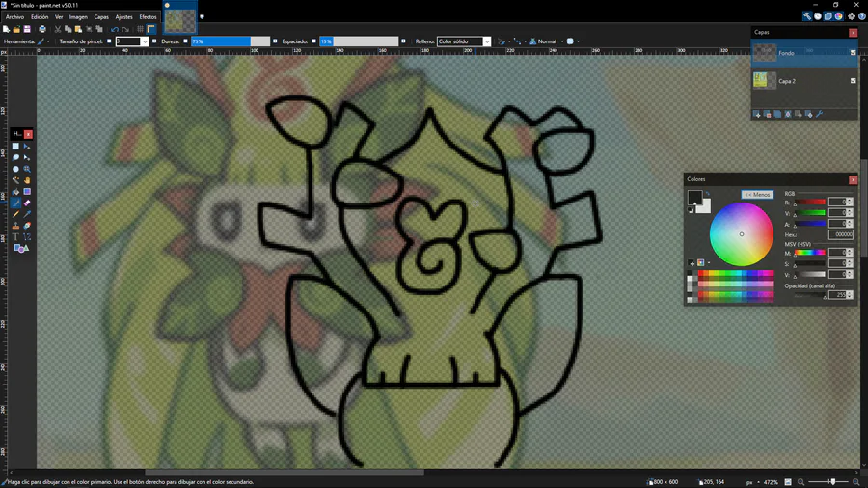The width and height of the screenshot is (868, 488).
Task: Select the Paintbrush tool
Action: coord(15,203)
